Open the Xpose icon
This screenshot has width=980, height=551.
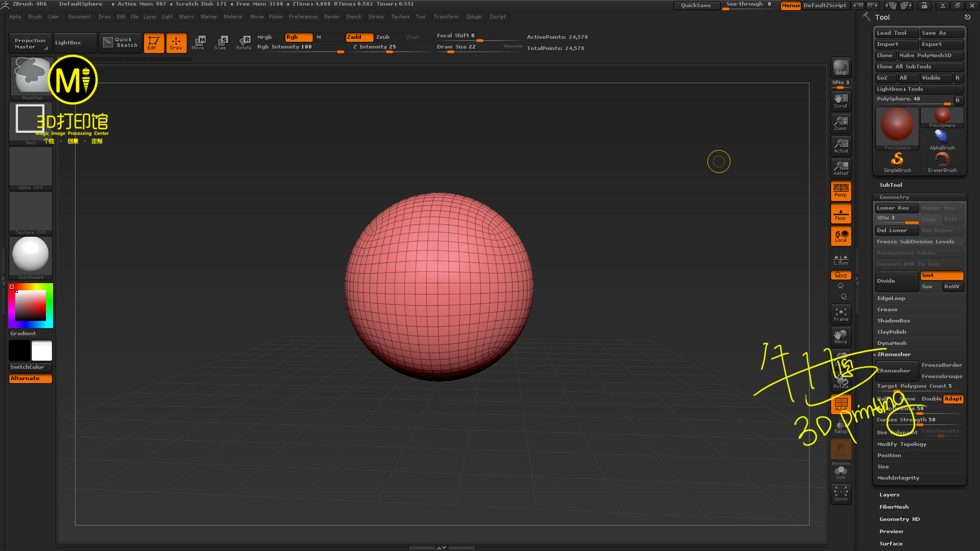point(841,493)
